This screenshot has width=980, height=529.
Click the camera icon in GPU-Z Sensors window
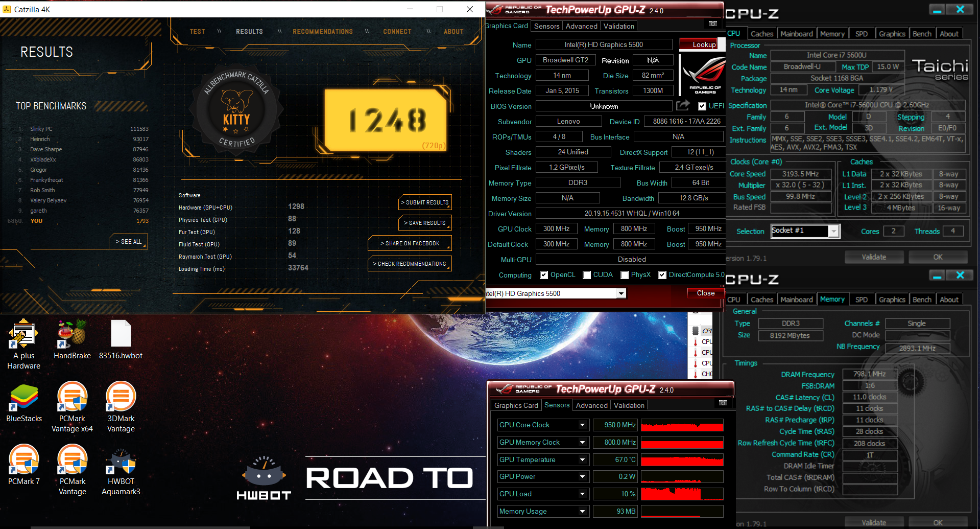[x=723, y=403]
